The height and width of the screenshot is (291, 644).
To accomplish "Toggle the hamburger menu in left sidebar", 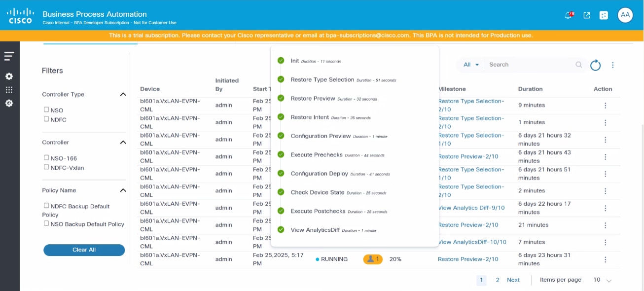I will tap(9, 56).
